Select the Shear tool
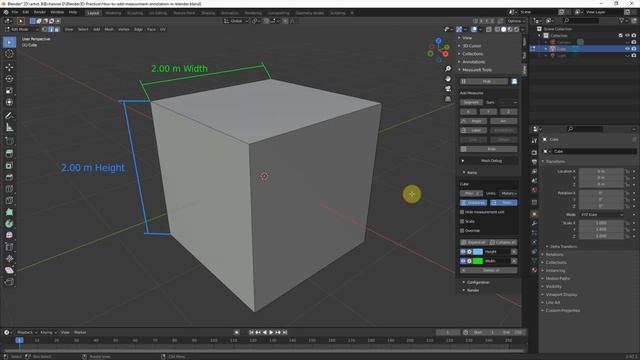This screenshot has height=360, width=640. click(9, 270)
